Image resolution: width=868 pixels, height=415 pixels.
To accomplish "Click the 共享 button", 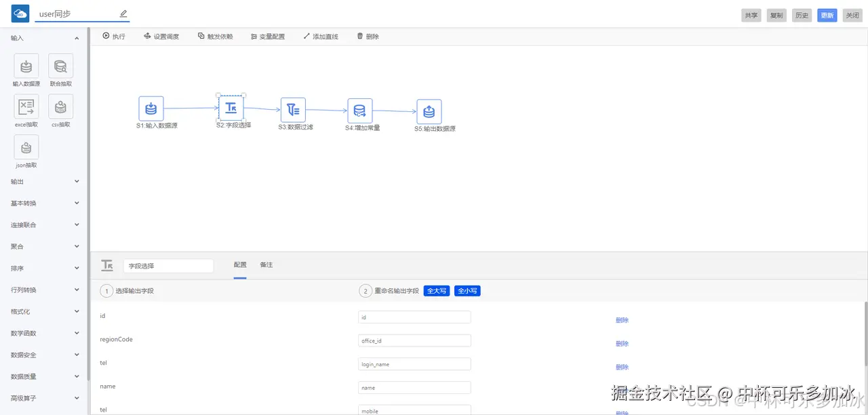I will tap(751, 15).
